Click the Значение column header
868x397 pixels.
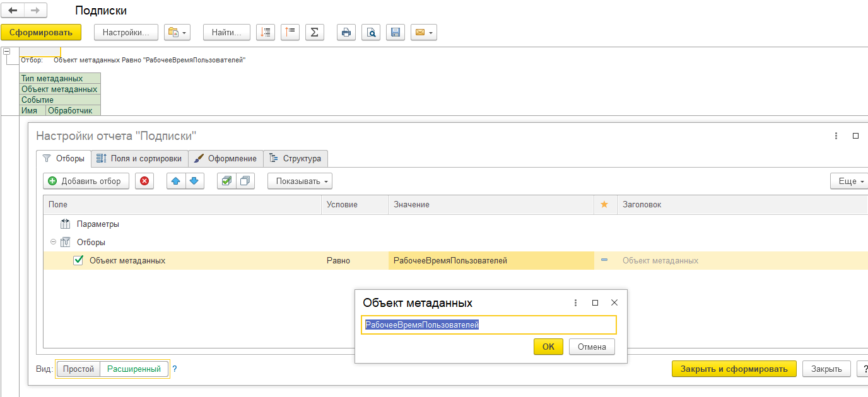[491, 205]
